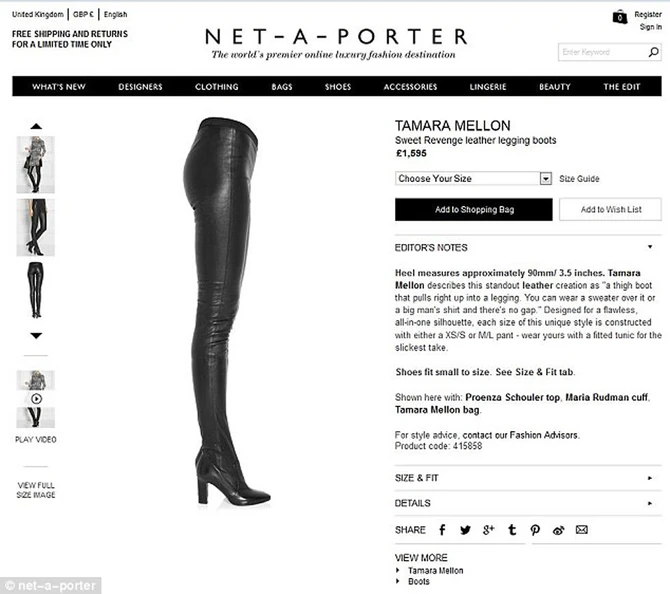Expand the Details section

528,503
